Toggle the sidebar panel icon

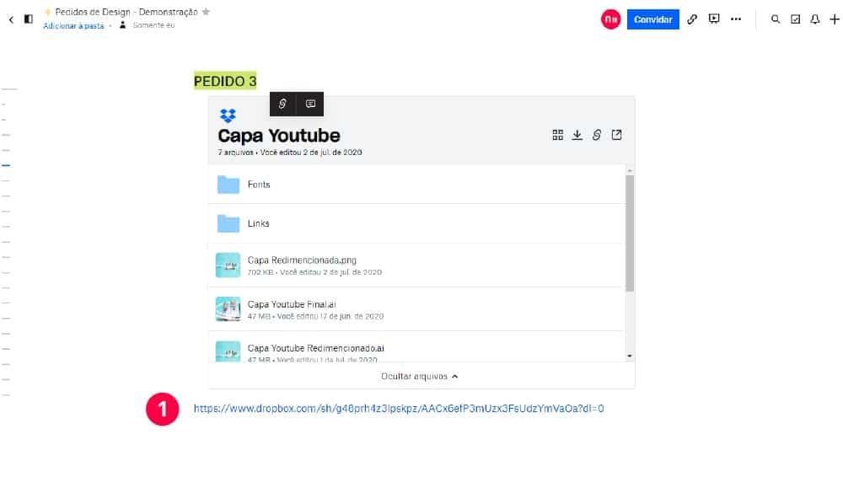(x=29, y=19)
